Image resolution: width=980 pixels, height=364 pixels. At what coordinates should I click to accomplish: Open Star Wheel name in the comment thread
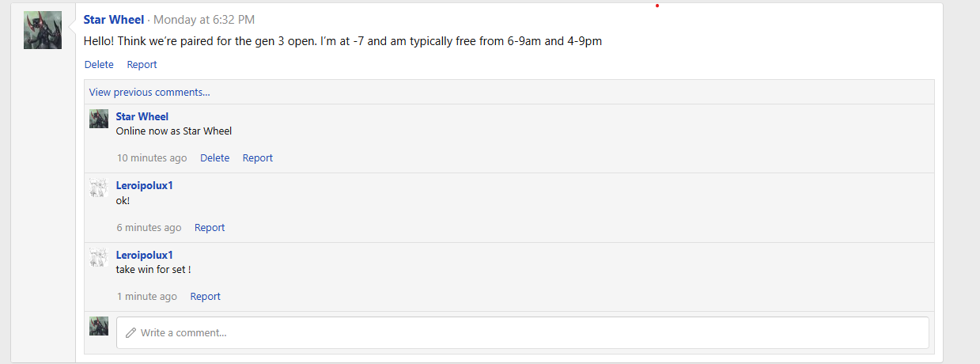(142, 116)
